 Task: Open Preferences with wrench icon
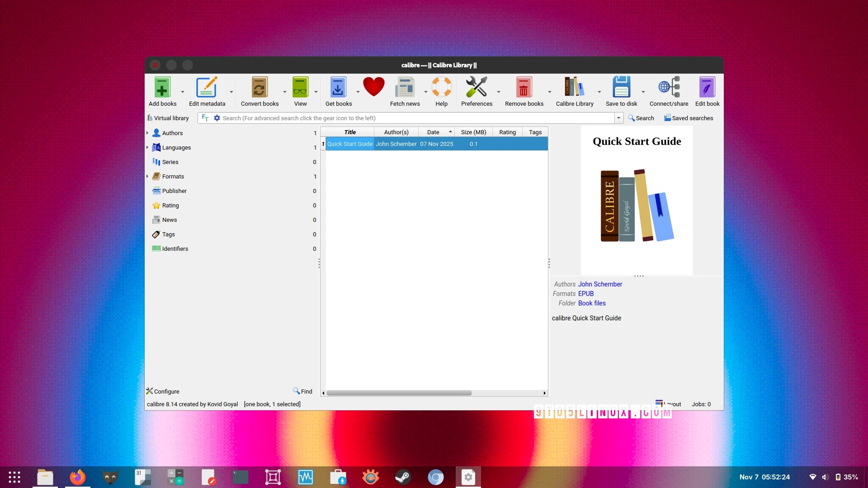click(476, 88)
